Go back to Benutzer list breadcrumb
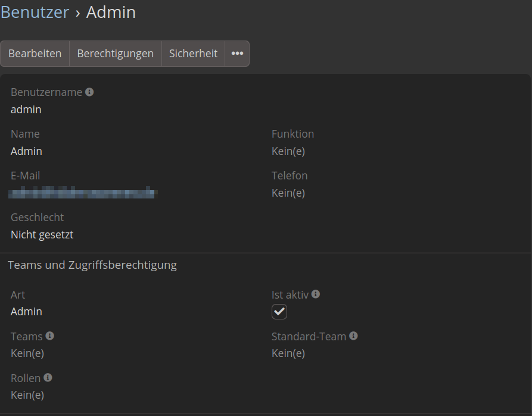The height and width of the screenshot is (416, 532). 35,12
